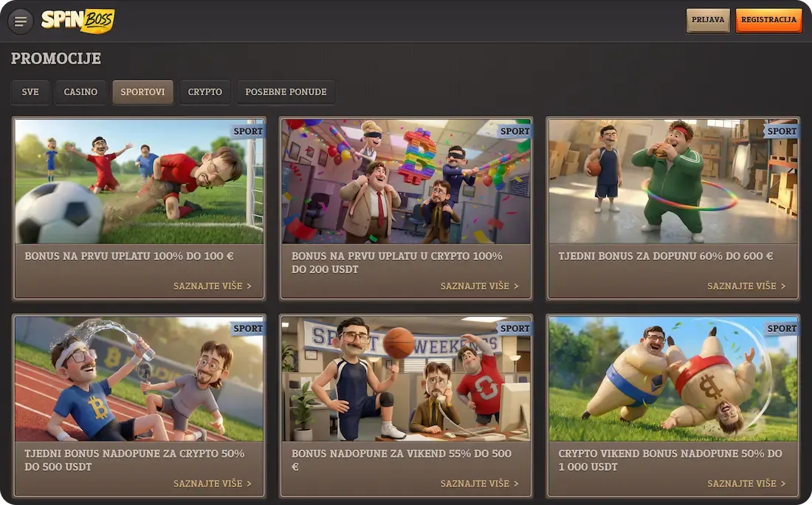Click Saznajte više for 60% do 600 € bonus

(746, 286)
